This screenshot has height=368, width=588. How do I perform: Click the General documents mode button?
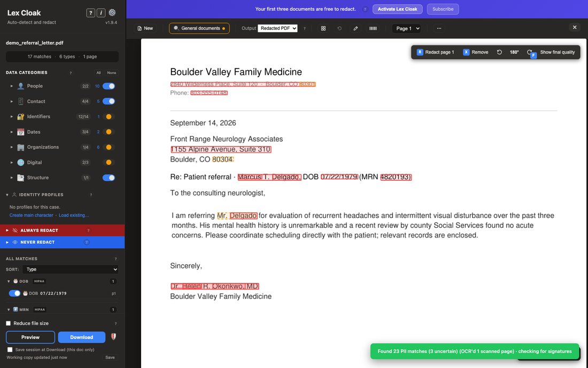199,28
